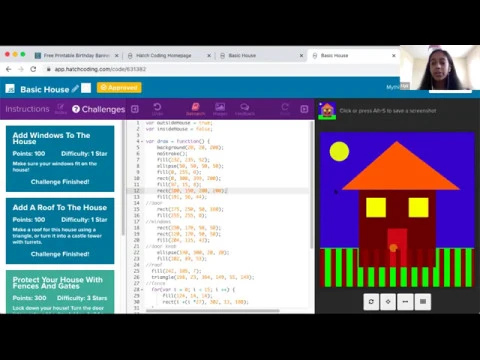Screen dimensions: 480x360
Task: Click the run arrow icon at toolbar end
Action: 304,109
